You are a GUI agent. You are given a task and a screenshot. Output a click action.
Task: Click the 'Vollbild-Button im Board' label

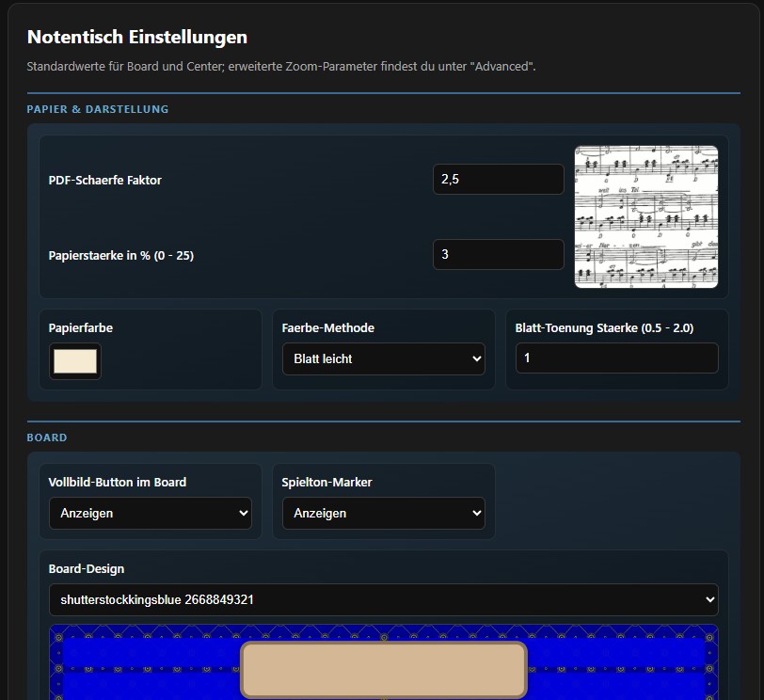118,483
